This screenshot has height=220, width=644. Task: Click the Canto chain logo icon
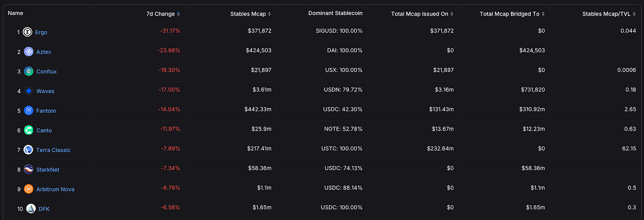(29, 130)
